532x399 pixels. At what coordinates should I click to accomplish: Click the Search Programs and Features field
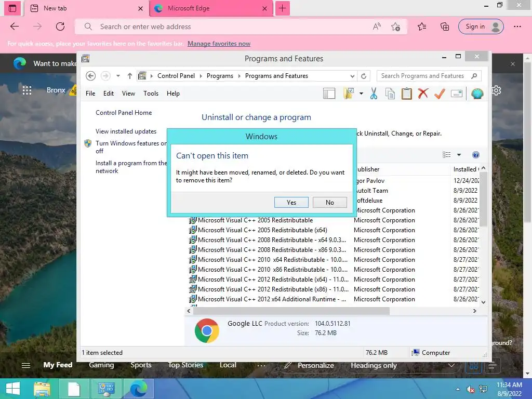point(429,76)
